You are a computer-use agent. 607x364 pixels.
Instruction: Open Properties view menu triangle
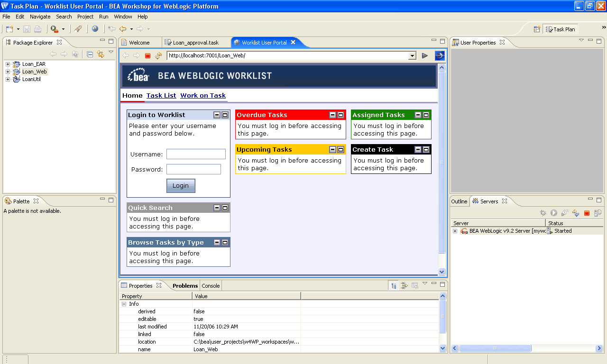pos(425,283)
